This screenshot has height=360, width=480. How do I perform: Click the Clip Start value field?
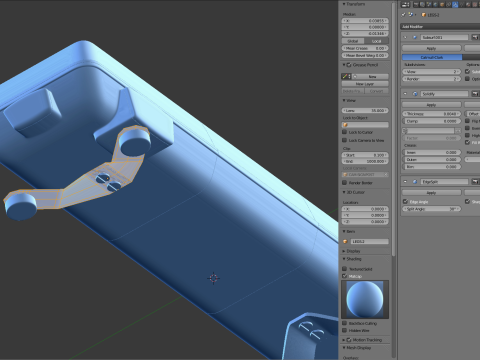[x=365, y=155]
